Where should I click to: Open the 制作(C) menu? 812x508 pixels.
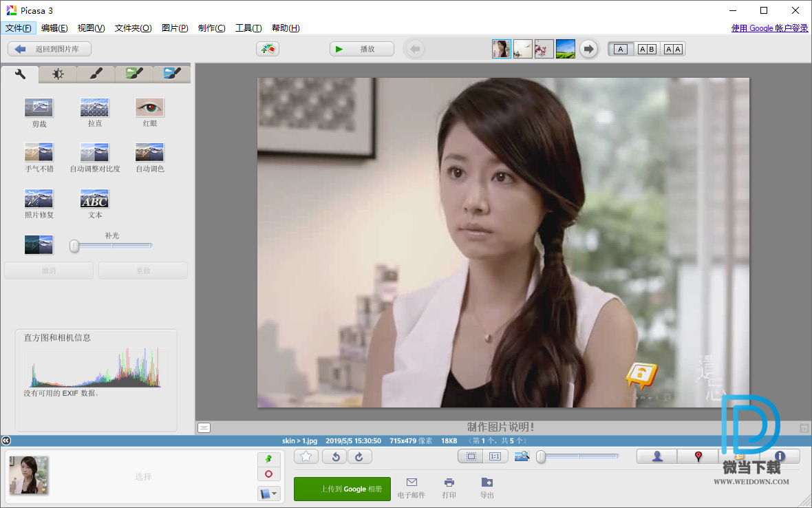211,28
